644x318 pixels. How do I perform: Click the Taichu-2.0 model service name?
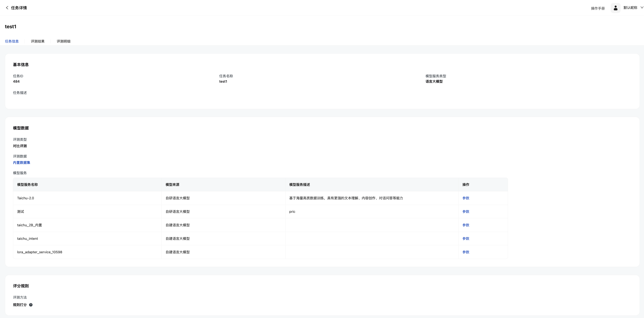pos(26,198)
